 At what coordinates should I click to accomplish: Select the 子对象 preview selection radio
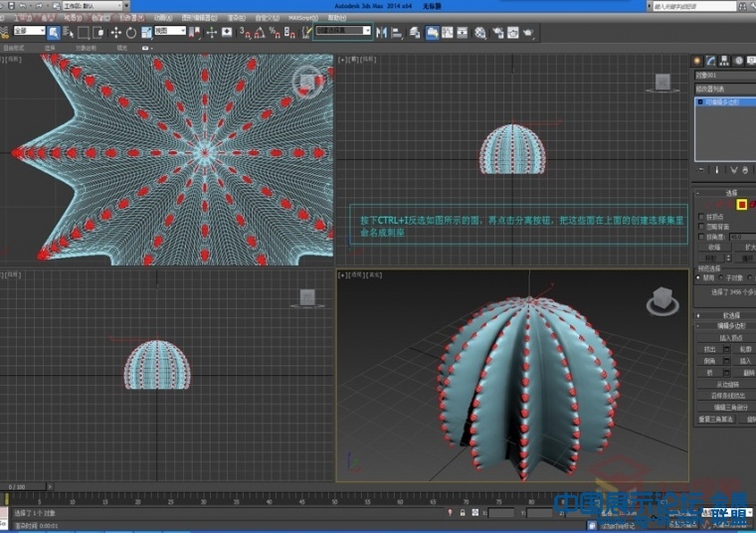click(721, 277)
